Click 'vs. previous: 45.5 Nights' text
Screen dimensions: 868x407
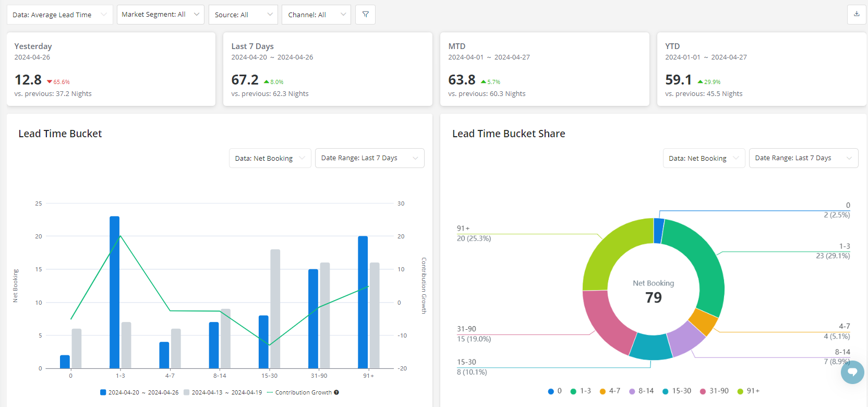point(704,94)
